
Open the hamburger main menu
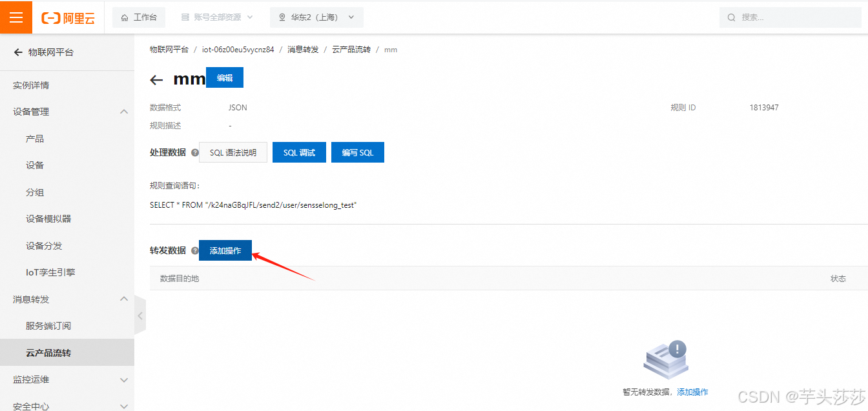pyautogui.click(x=16, y=17)
